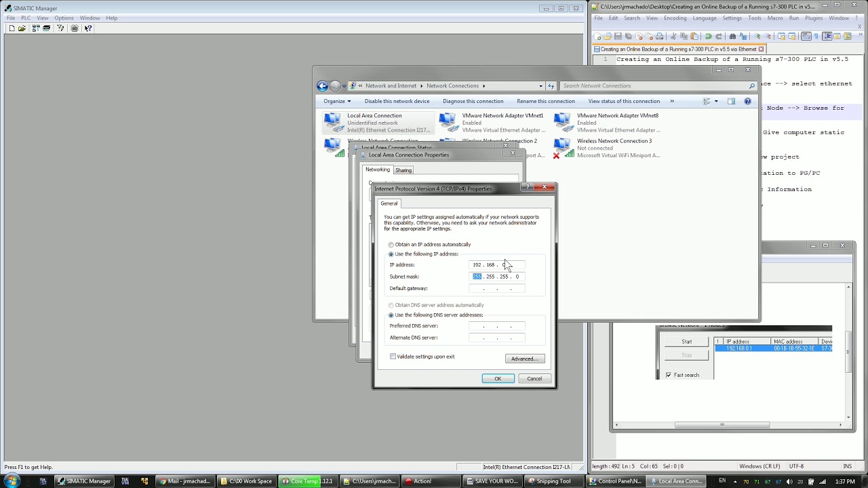Click horizontal scrollbar in embedded screenshot window

pyautogui.click(x=722, y=425)
